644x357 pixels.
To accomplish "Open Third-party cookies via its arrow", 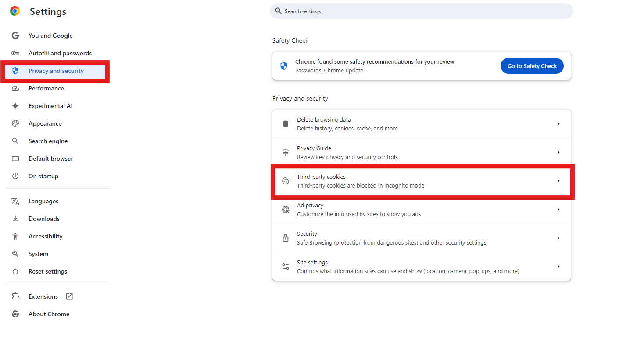I will coord(558,181).
